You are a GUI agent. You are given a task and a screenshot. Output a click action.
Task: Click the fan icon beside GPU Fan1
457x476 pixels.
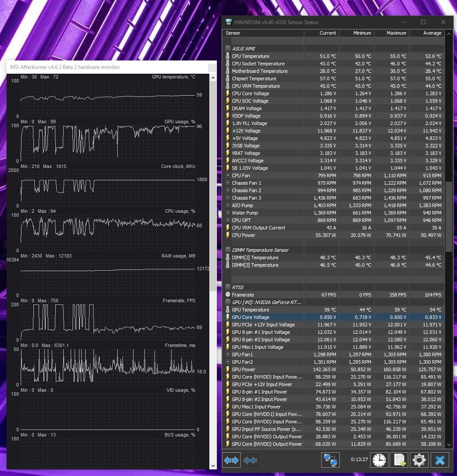[227, 354]
